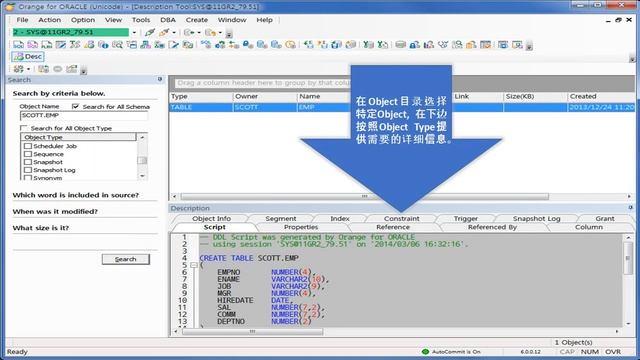The width and height of the screenshot is (640, 360).
Task: Click the orange disconnect plug icon
Action: pyautogui.click(x=164, y=32)
